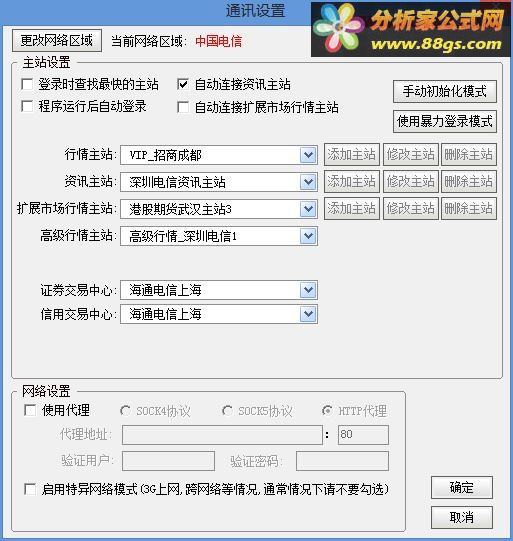The height and width of the screenshot is (541, 513).
Task: Toggle the 使用代理 checkbox
Action: 30,410
